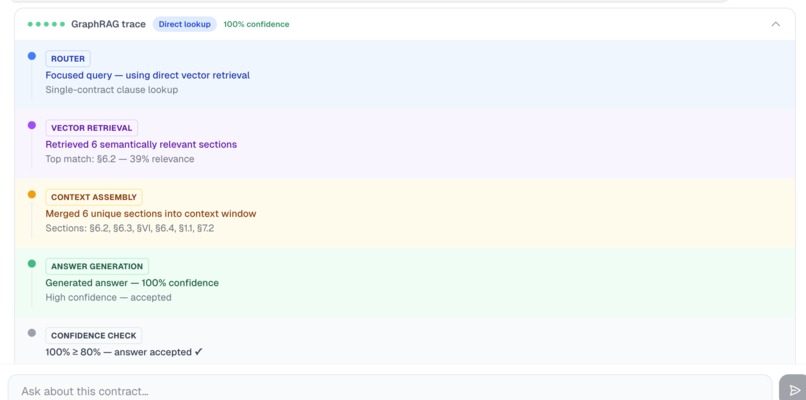Click 'Merged 6 unique sections into context window'
The height and width of the screenshot is (400, 806).
click(151, 213)
